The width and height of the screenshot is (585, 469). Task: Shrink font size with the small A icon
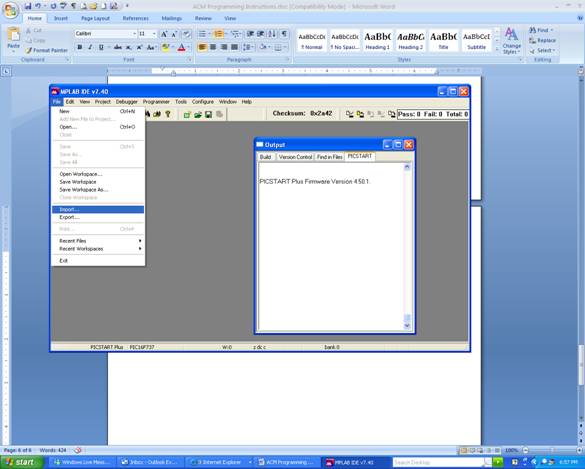(x=174, y=34)
